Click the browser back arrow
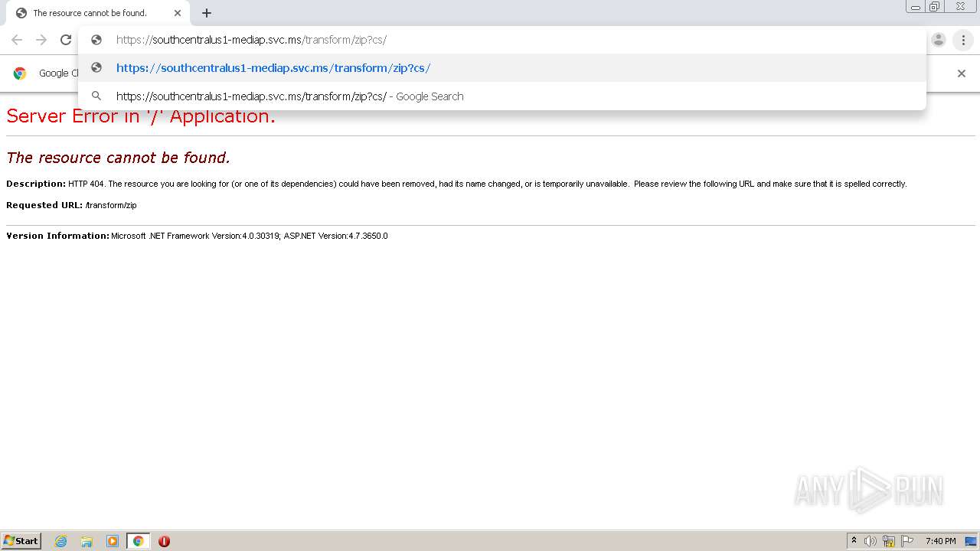 pos(17,40)
